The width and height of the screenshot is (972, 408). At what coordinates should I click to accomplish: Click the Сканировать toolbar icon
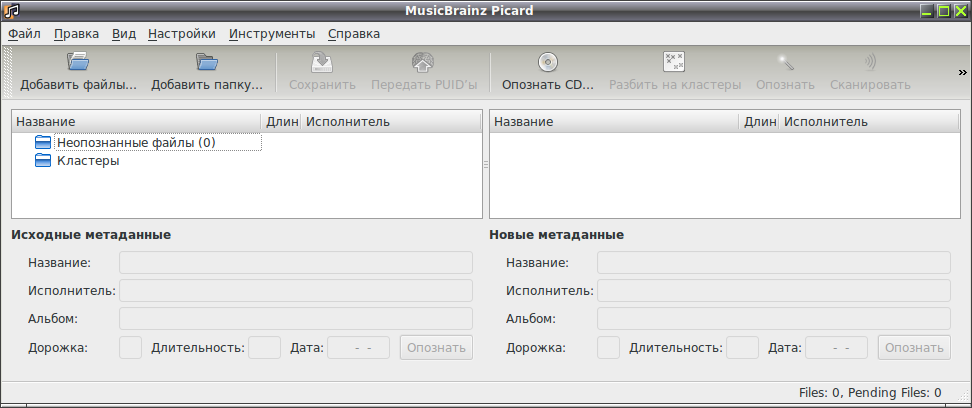coord(870,61)
